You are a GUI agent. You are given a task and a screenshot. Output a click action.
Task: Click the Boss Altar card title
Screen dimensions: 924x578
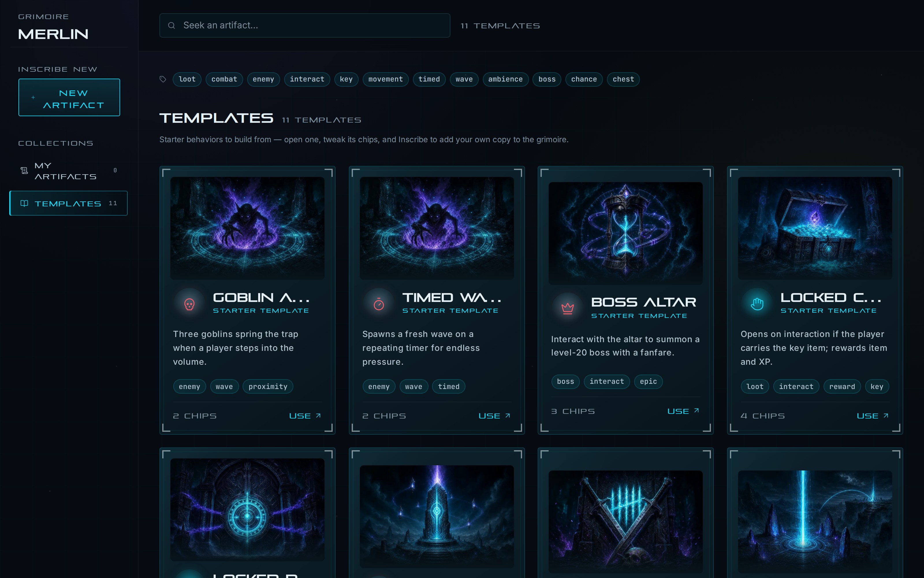coord(643,302)
